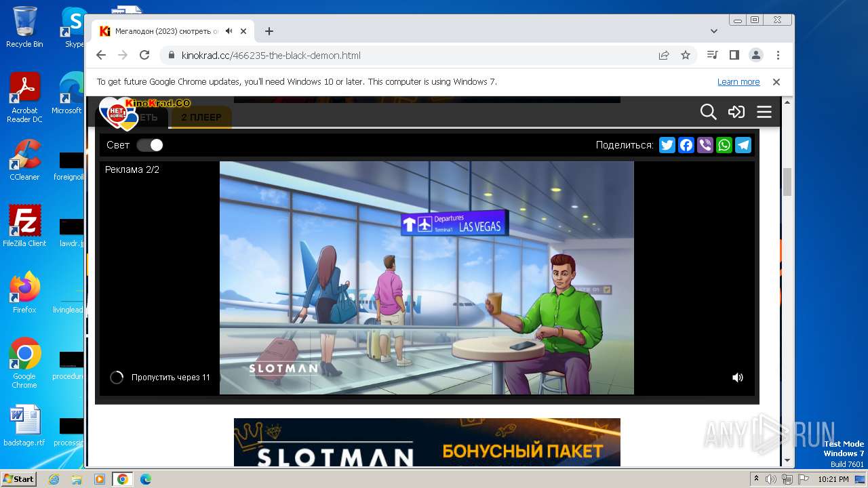The height and width of the screenshot is (488, 868).
Task: Open Slotman БОНУСНЫЙ ПАКЕТ banner
Action: click(x=427, y=442)
